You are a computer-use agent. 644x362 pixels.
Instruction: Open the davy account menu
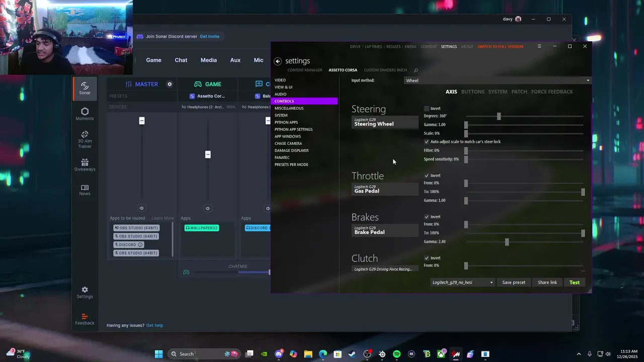(x=512, y=19)
